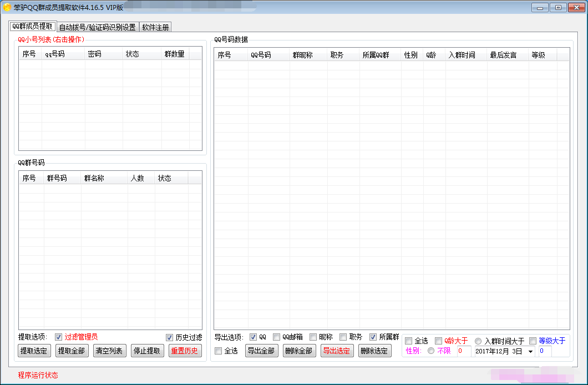The width and height of the screenshot is (588, 385).
Task: Click 职务 column header
Action: [x=343, y=55]
